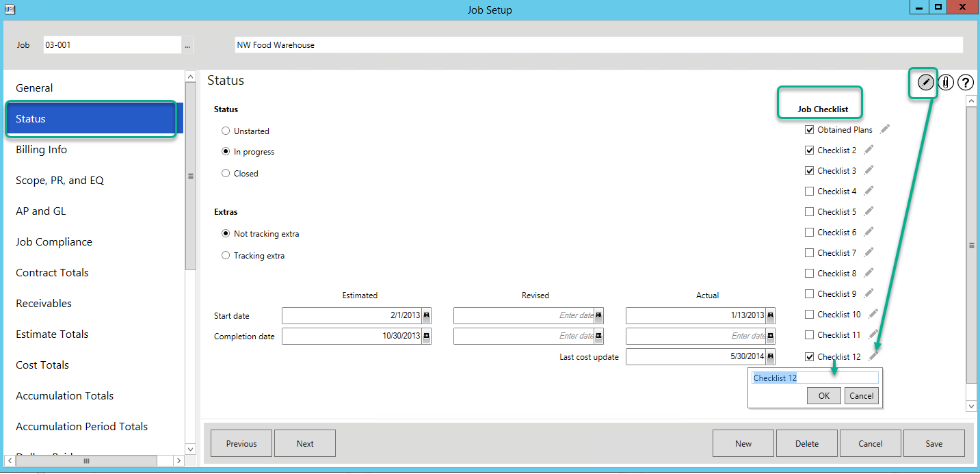
Task: Open calendar for Estimated Start date
Action: pos(426,315)
